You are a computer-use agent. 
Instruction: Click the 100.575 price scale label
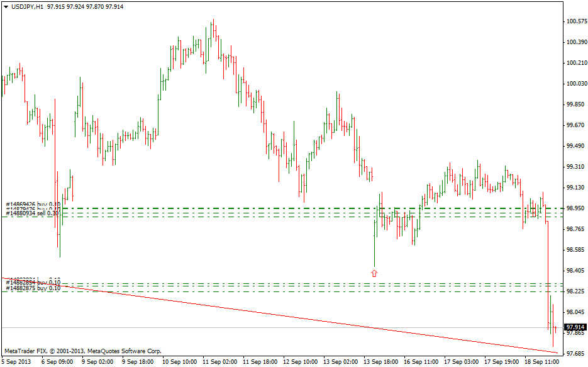click(575, 21)
